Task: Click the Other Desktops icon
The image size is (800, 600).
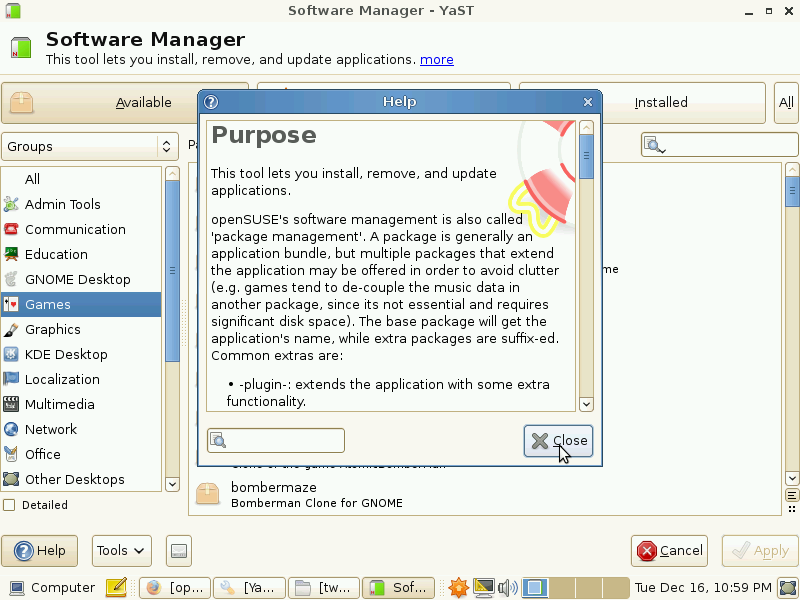Action: point(11,480)
